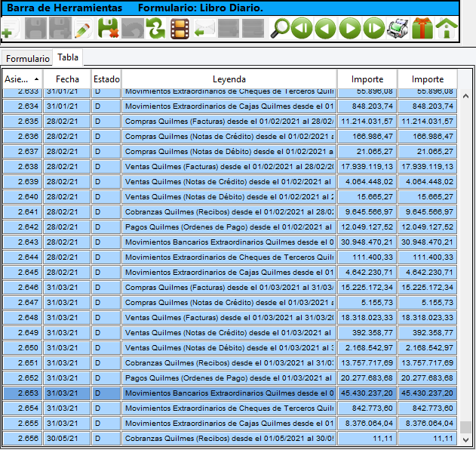Click the 'Pagos Quilmes (Ordenes de Pago)' legend in row 2.642

[x=229, y=227]
